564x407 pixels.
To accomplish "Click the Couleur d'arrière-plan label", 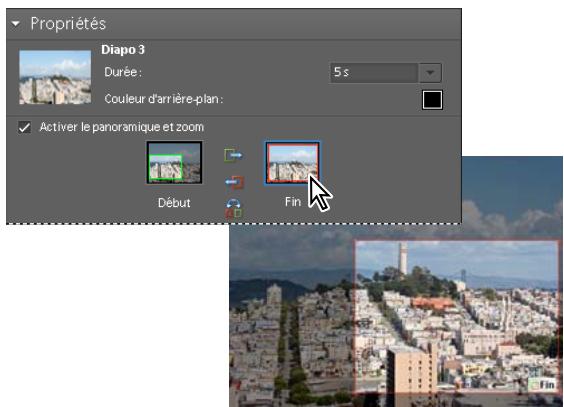I will [x=164, y=99].
